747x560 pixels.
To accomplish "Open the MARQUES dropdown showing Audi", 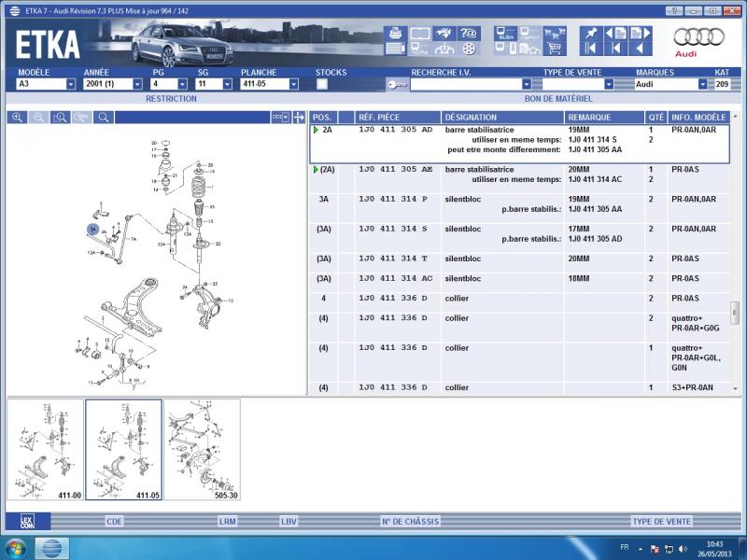I will coord(703,84).
